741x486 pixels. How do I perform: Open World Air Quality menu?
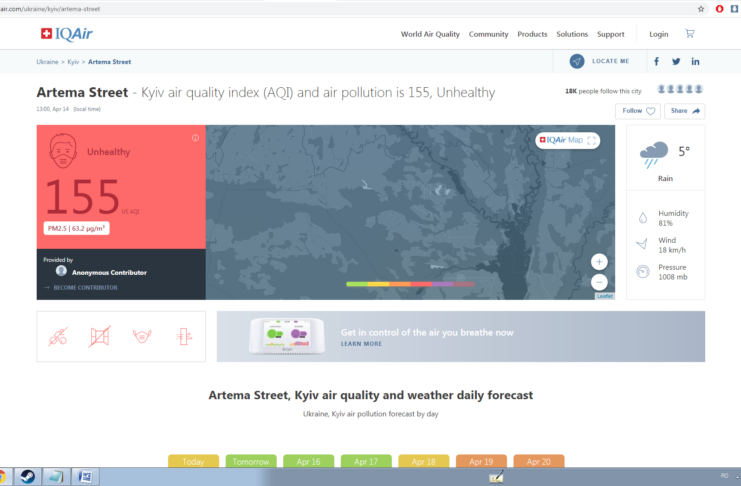pos(430,34)
